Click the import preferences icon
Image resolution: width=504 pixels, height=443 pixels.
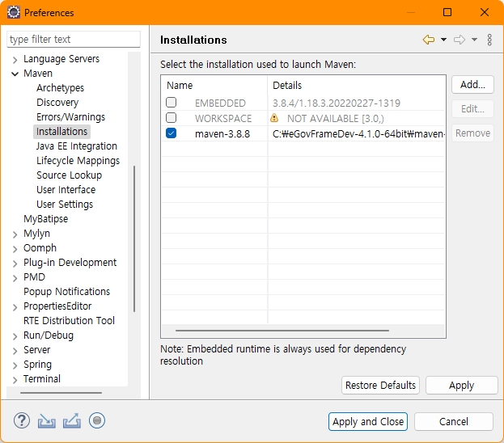(47, 420)
